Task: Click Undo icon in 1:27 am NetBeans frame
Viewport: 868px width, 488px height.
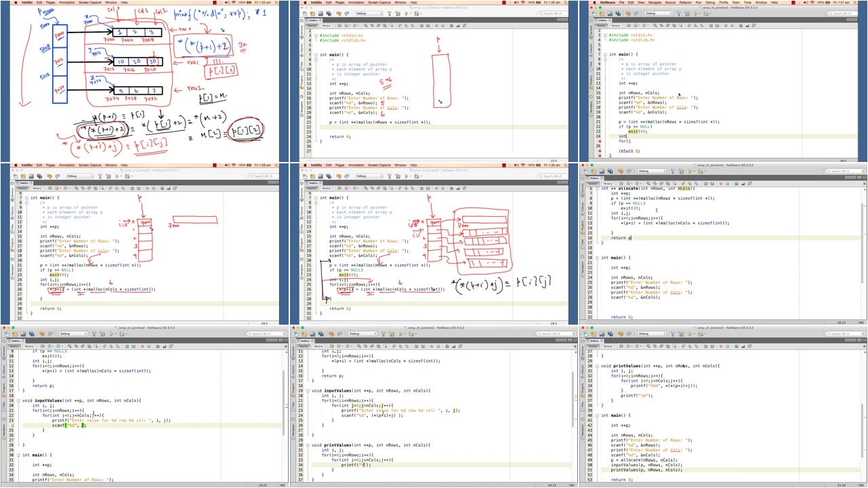Action: [x=628, y=14]
